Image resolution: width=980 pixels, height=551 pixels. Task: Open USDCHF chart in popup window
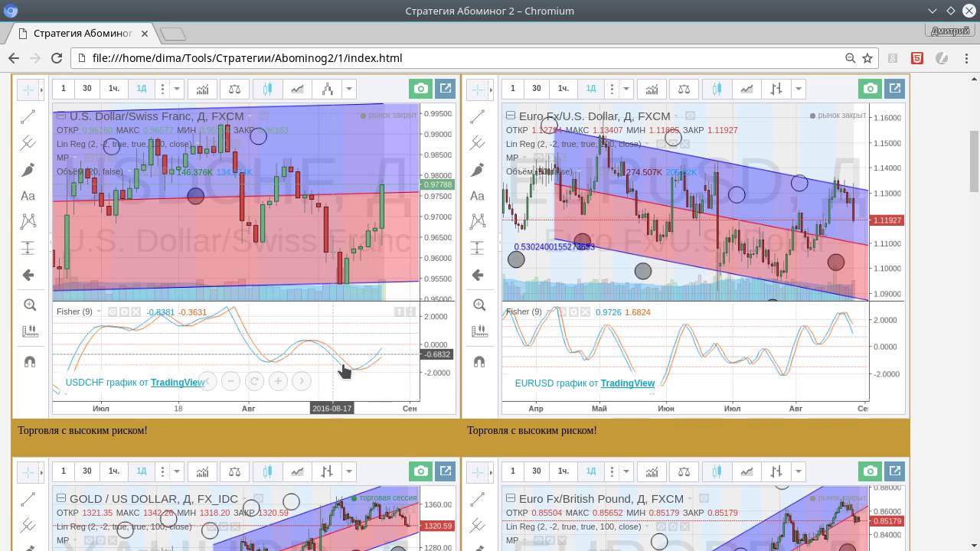(445, 89)
